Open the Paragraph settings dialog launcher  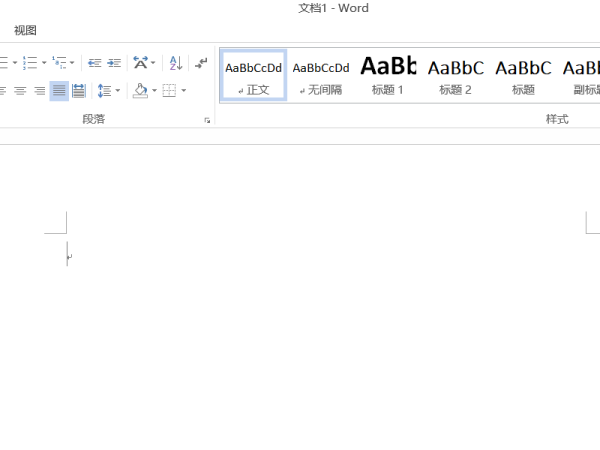click(207, 121)
